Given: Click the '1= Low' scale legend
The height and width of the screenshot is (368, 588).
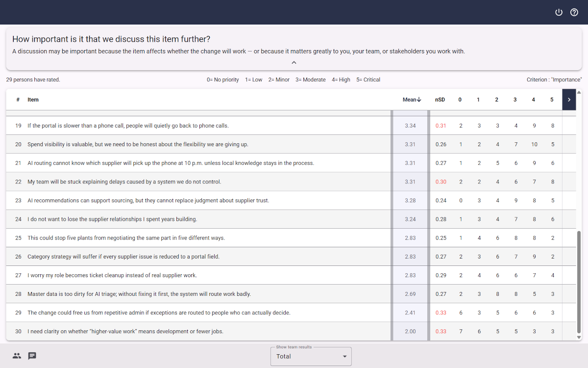Looking at the screenshot, I should coord(254,79).
